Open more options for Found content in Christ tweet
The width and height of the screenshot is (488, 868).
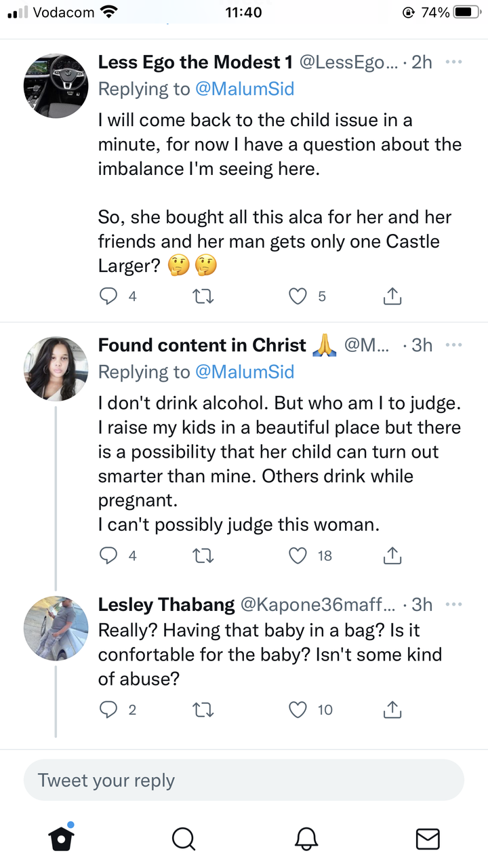coord(453,344)
